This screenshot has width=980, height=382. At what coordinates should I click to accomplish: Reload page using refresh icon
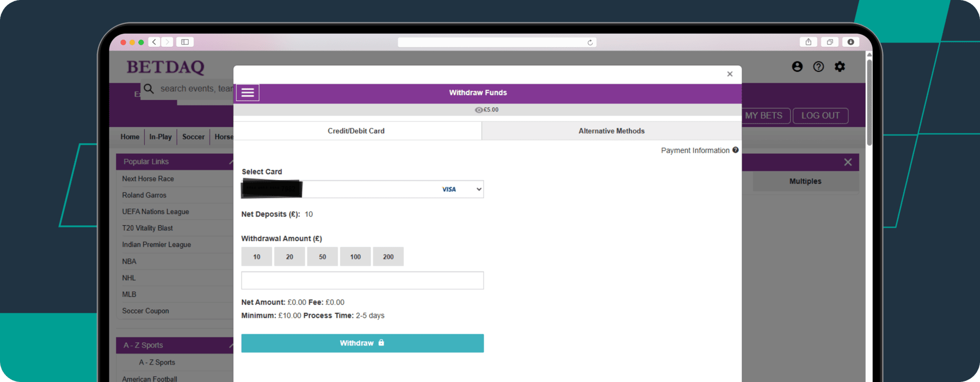[x=590, y=42]
